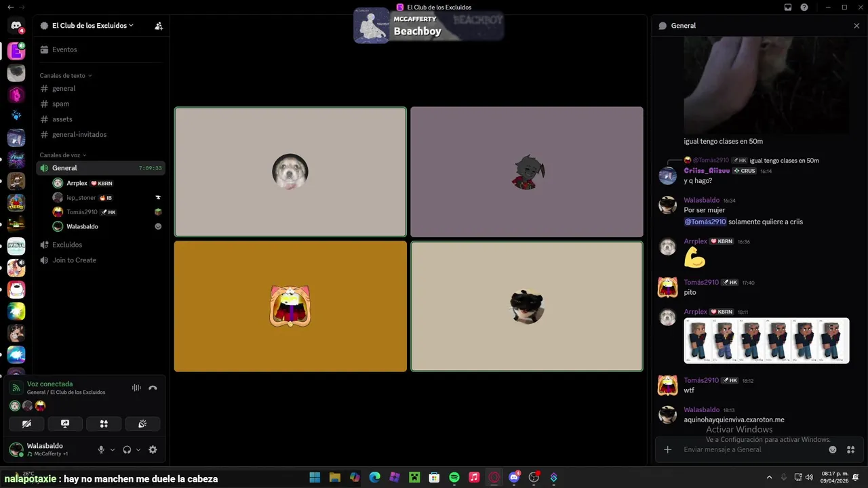The width and height of the screenshot is (868, 488).
Task: Open the skins image posted by Arrplex
Action: tap(766, 341)
